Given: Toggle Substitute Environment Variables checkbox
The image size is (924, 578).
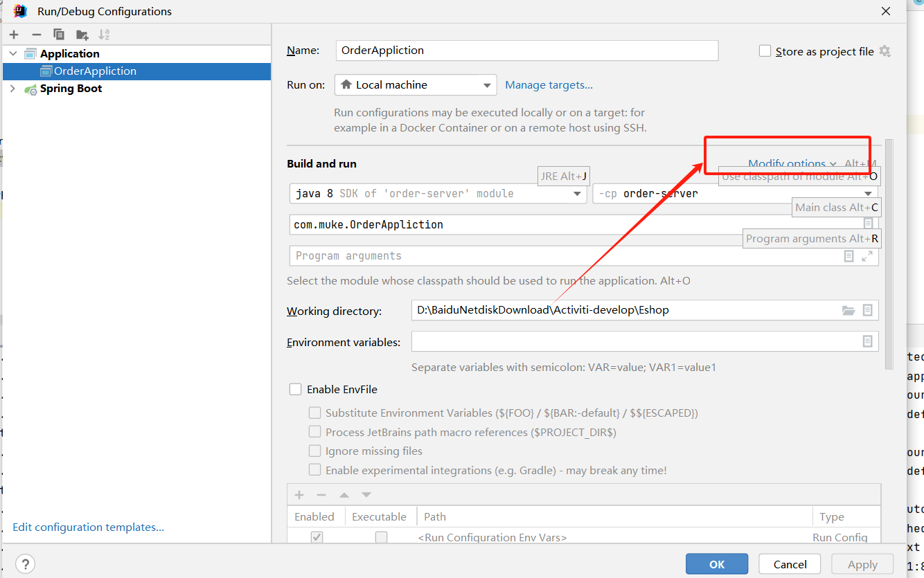Looking at the screenshot, I should point(315,413).
